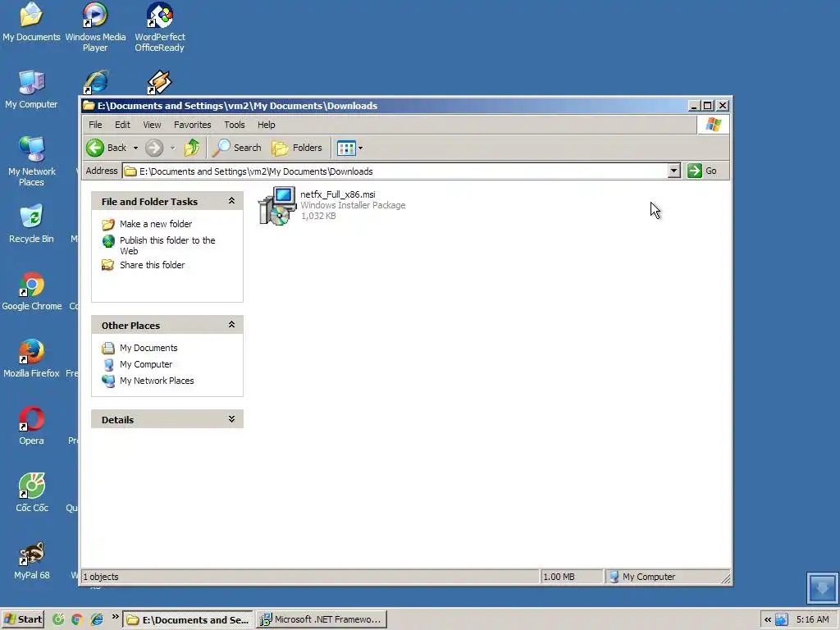The width and height of the screenshot is (840, 630).
Task: Go to My Documents in Other Places
Action: point(148,348)
